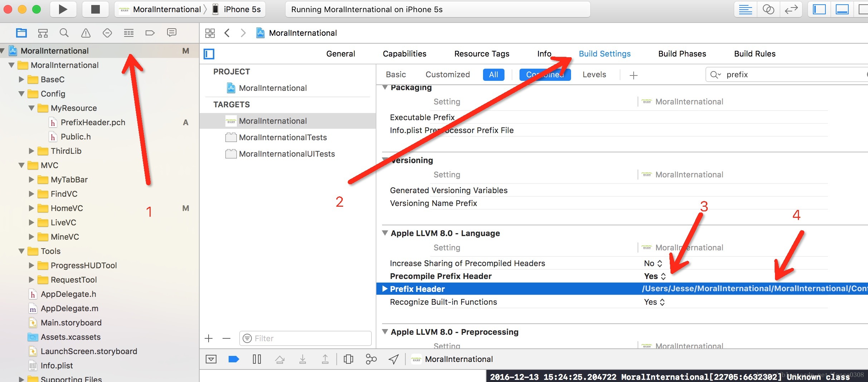Select the Basic settings filter
This screenshot has height=382, width=868.
click(396, 75)
